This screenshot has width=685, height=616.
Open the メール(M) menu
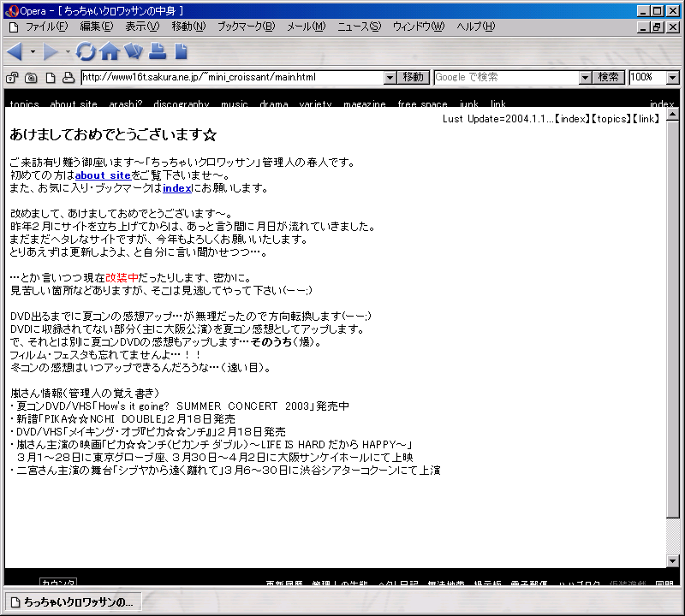(307, 27)
